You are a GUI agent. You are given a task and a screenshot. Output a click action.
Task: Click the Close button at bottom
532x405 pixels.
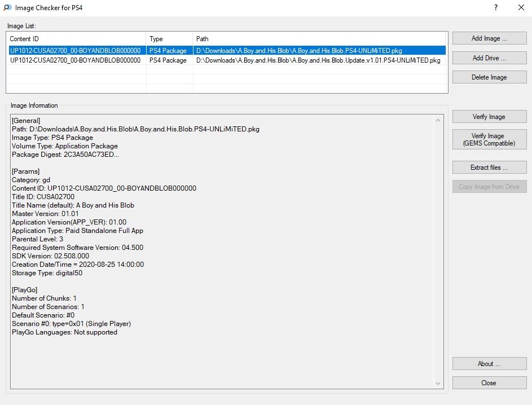tap(489, 383)
